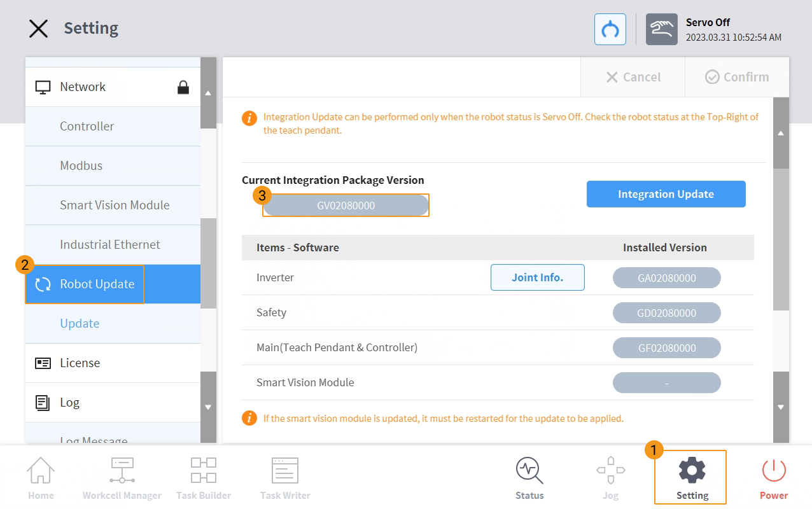Open the License menu entry
The image size is (812, 509).
tap(80, 363)
